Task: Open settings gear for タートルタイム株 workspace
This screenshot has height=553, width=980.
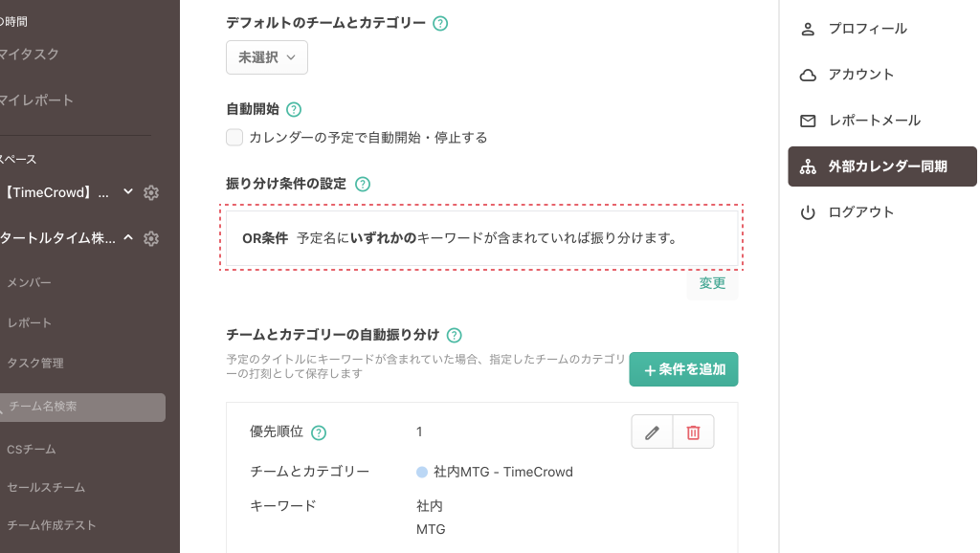Action: point(151,238)
